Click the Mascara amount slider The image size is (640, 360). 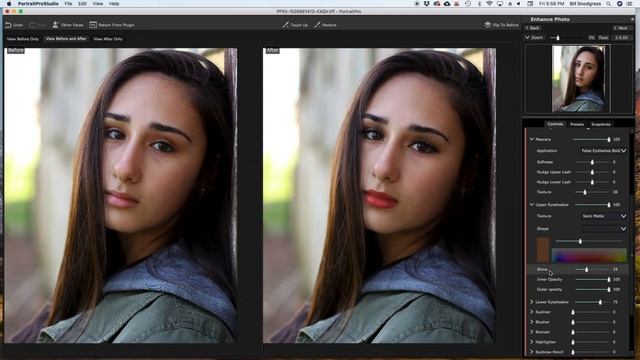point(591,139)
